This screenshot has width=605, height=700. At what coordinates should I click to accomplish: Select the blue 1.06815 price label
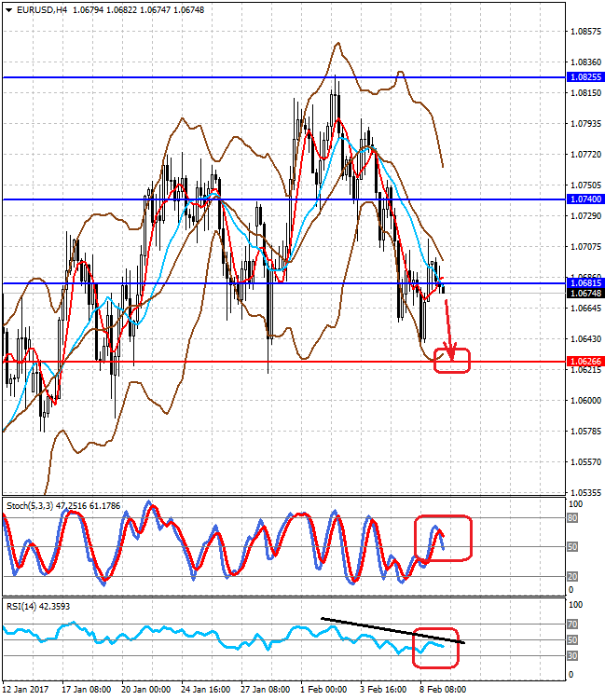coord(585,283)
